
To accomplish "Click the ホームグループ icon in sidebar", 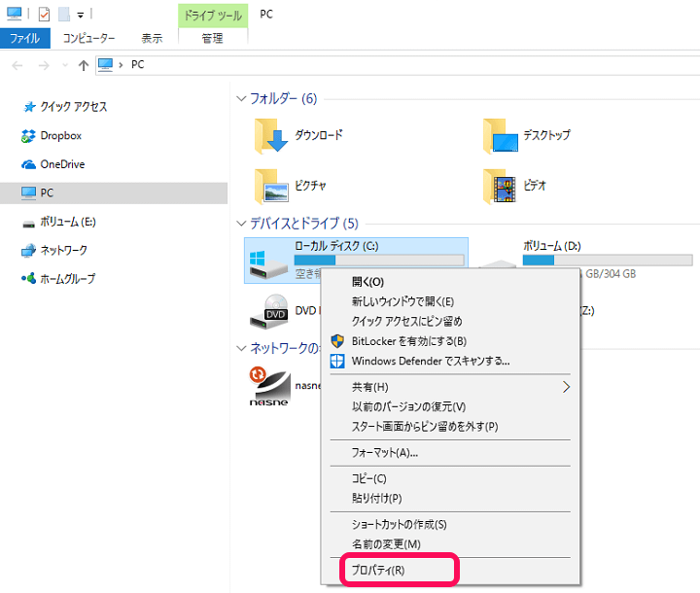I will 28,279.
